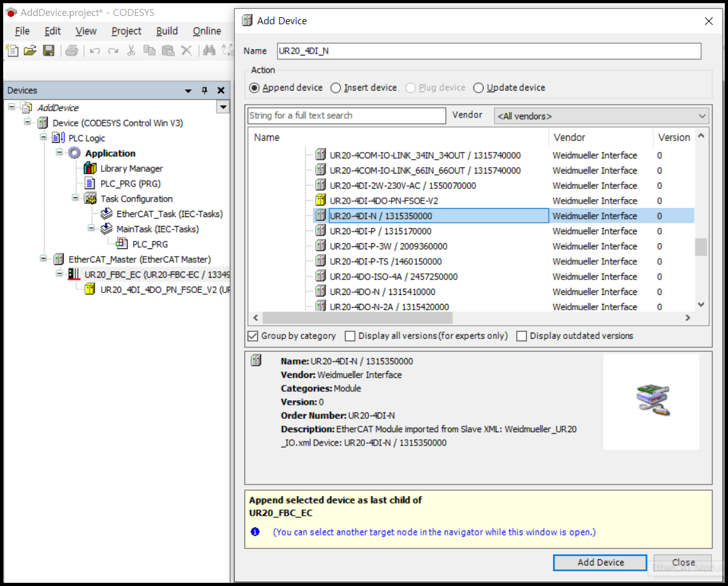Screen dimensions: 728x586
Task: Enable Display all versions checkbox
Action: [x=350, y=336]
